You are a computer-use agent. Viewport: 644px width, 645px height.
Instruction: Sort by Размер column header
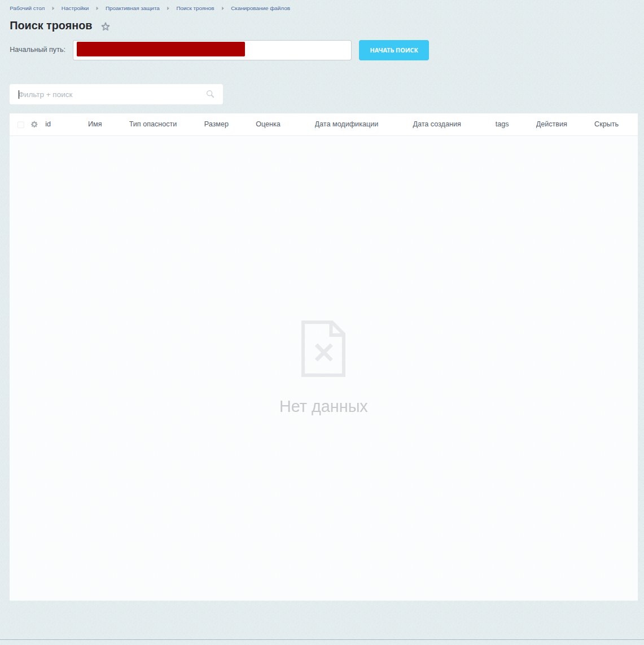pyautogui.click(x=216, y=124)
